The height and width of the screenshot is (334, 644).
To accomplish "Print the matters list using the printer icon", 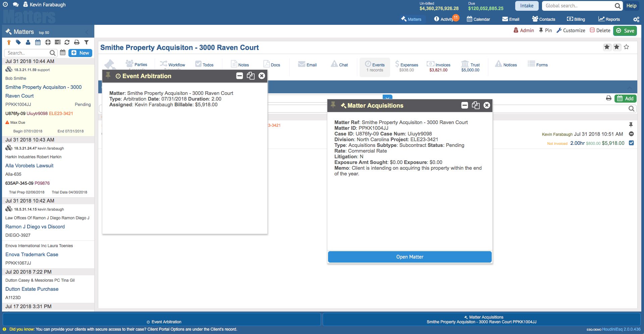I will (x=77, y=42).
